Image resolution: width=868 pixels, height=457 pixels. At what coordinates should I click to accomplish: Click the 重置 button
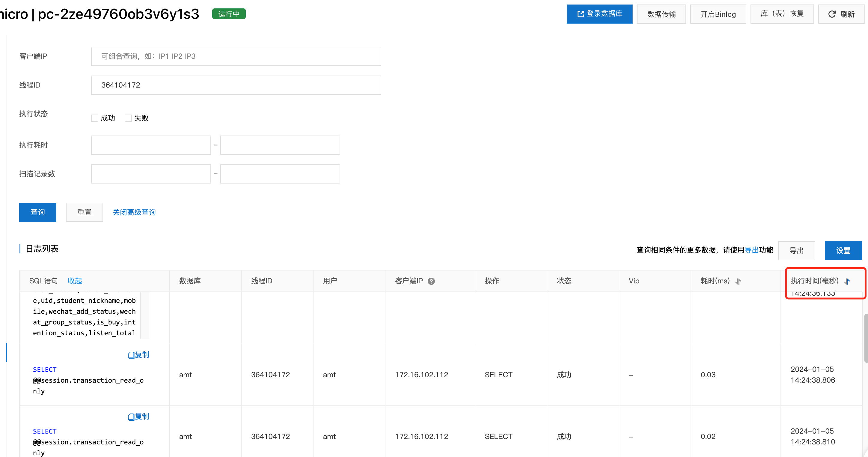pos(84,212)
